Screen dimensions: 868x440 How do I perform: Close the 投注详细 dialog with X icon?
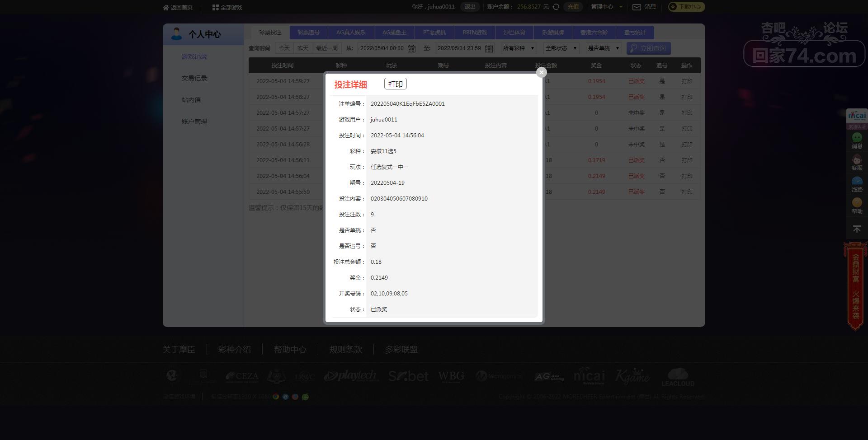[541, 72]
